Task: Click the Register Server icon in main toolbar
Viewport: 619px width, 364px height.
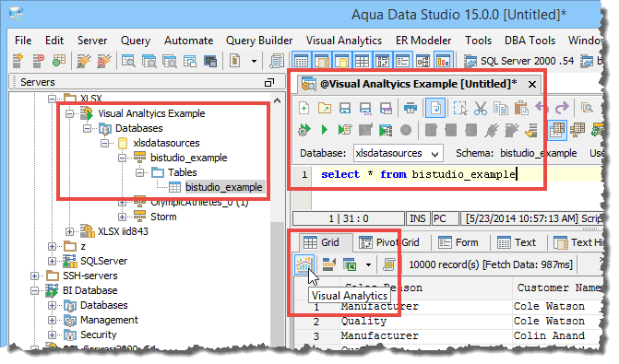Action: coord(18,61)
